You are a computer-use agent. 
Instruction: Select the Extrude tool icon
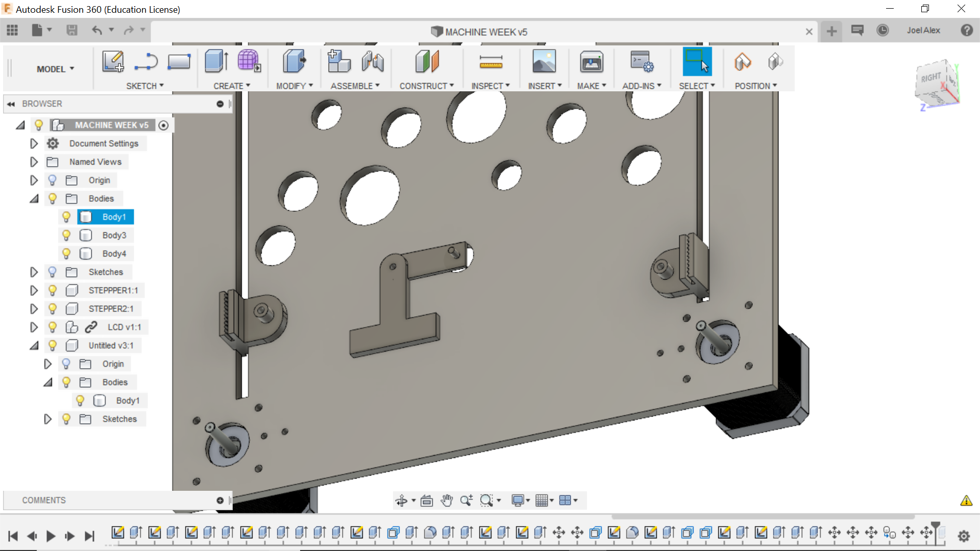(216, 62)
